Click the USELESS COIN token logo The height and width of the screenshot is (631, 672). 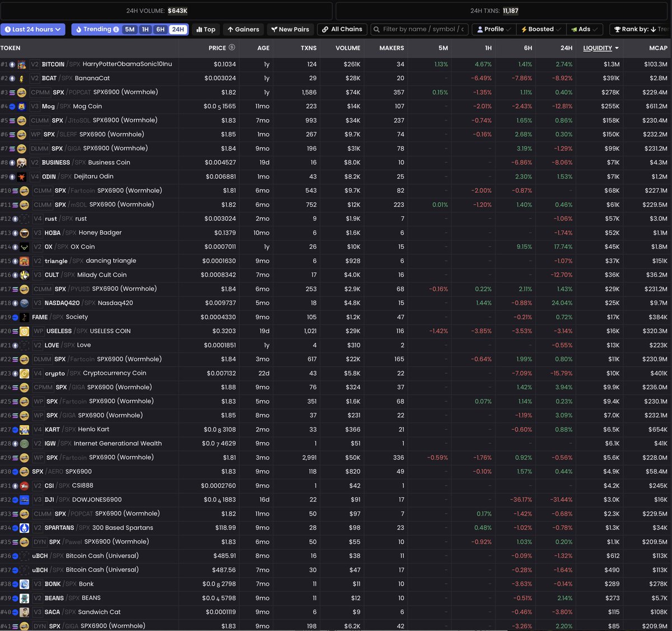click(x=24, y=331)
